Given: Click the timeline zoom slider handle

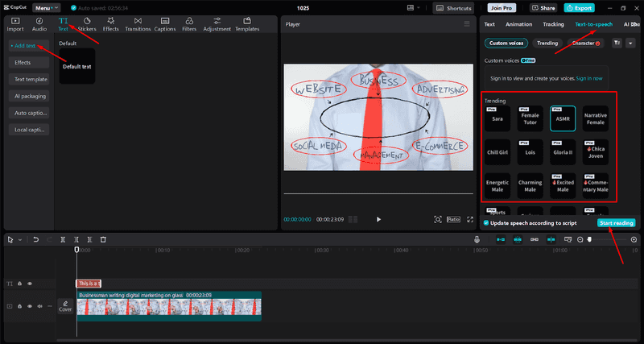Looking at the screenshot, I should (589, 239).
